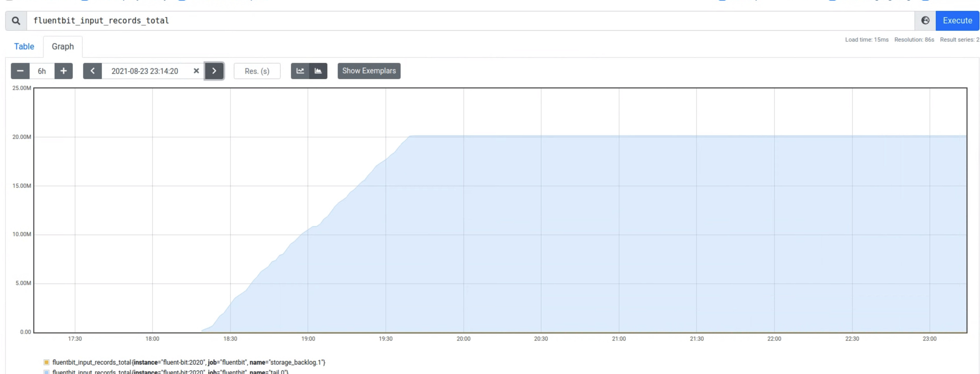This screenshot has width=980, height=374.
Task: Select the 6h duration field
Action: point(42,71)
